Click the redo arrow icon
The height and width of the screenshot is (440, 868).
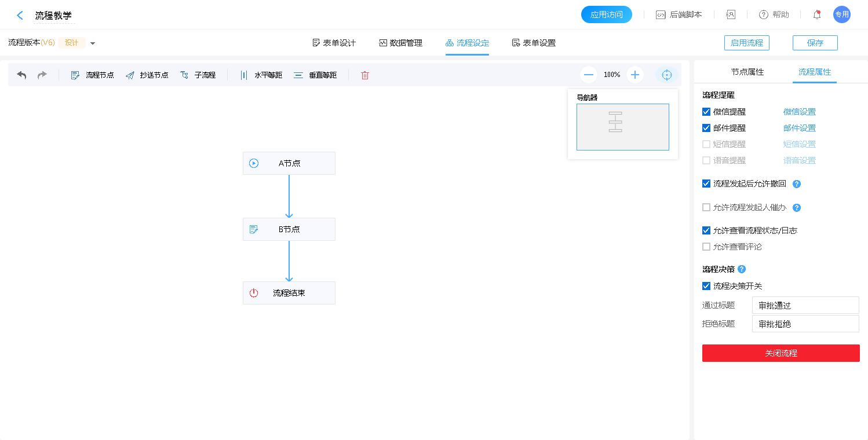(x=42, y=75)
